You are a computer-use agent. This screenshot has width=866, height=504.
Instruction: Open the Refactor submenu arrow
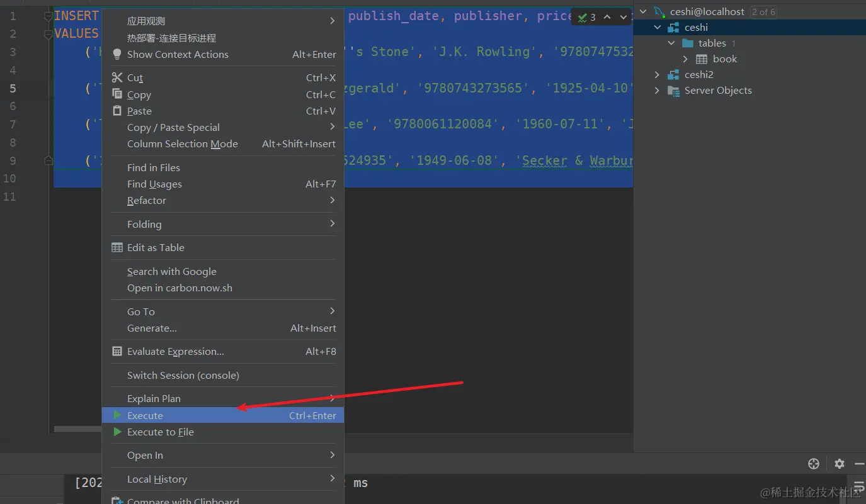(x=333, y=200)
